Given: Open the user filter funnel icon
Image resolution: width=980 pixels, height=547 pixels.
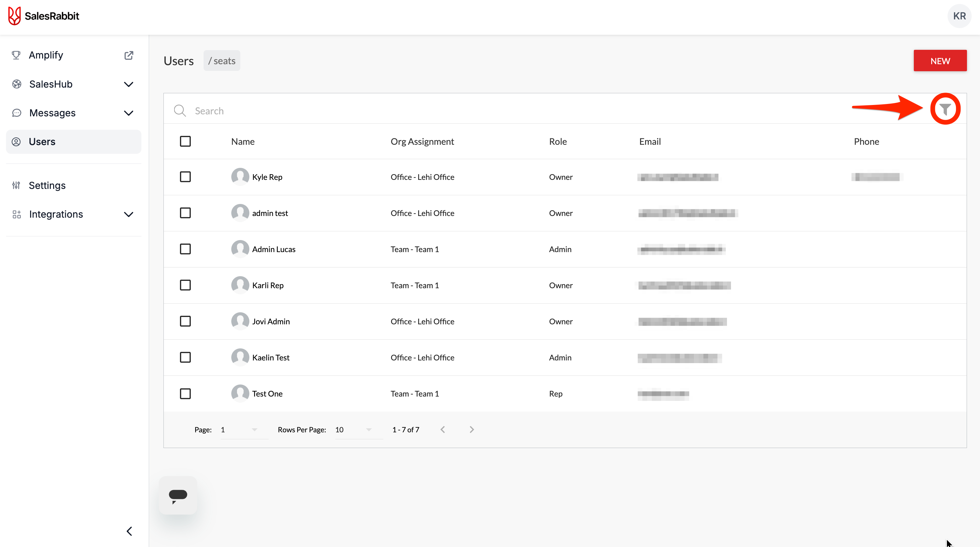Looking at the screenshot, I should 945,109.
